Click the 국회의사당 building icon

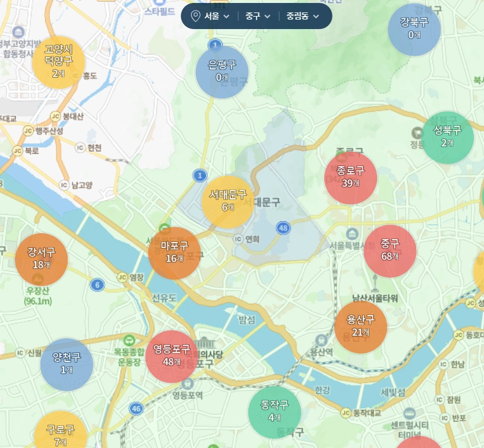tap(204, 343)
